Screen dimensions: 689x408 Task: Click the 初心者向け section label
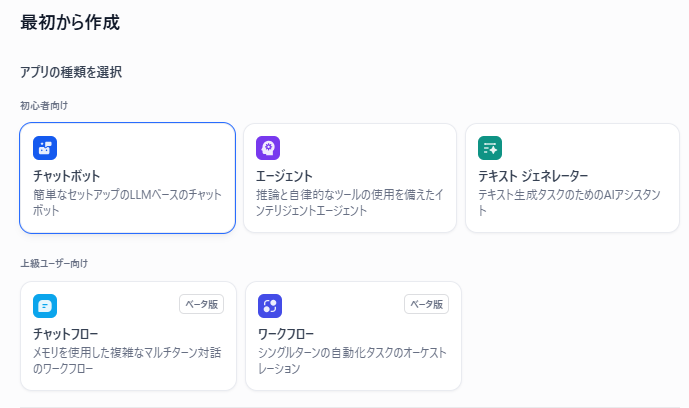[44, 105]
